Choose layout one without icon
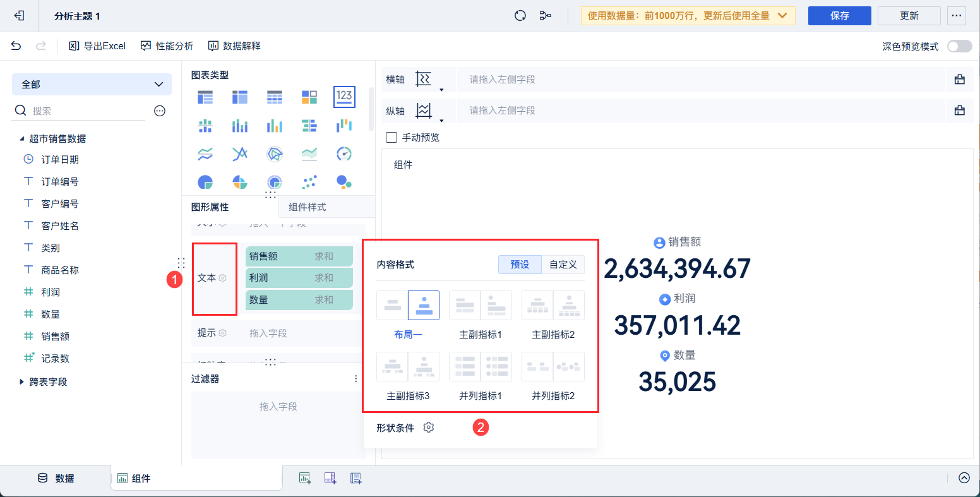The image size is (980, 497). [393, 306]
